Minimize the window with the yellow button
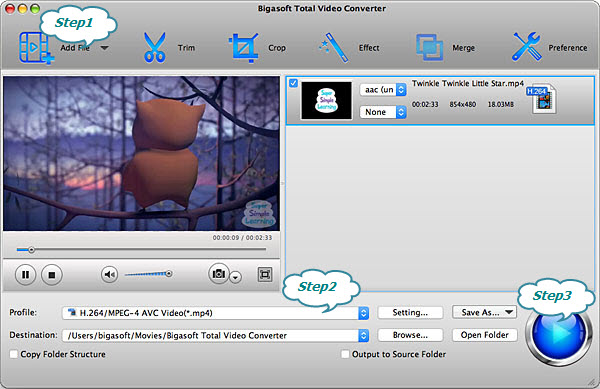The image size is (600, 389). coord(23,9)
